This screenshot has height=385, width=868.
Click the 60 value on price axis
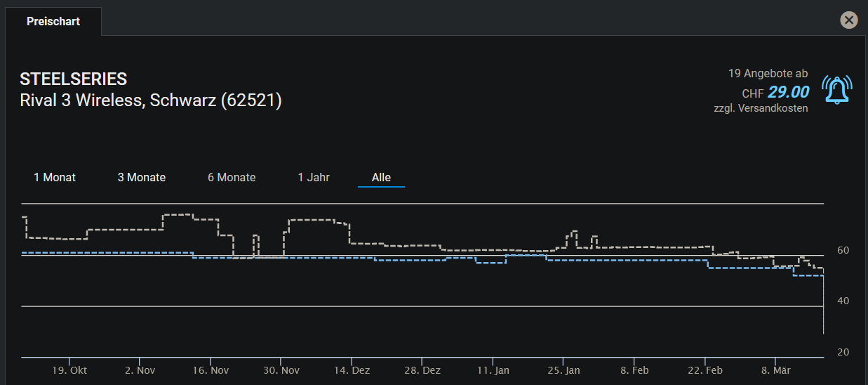[843, 250]
